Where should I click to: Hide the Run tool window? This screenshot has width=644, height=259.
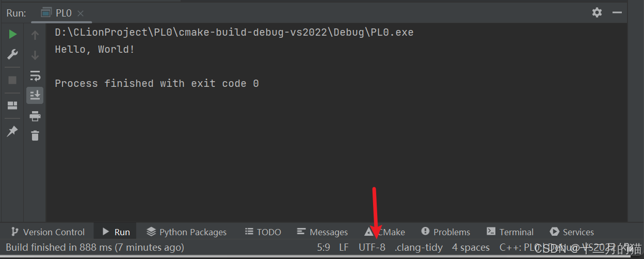(617, 12)
